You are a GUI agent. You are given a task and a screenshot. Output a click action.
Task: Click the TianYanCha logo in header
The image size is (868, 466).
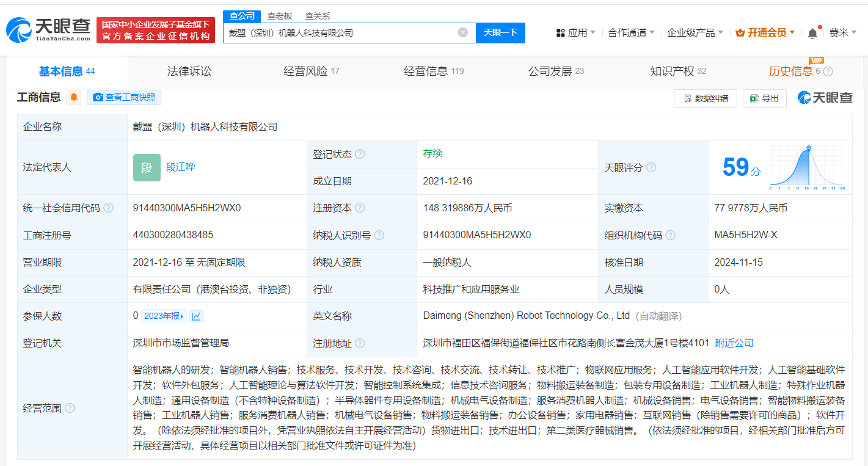(48, 29)
